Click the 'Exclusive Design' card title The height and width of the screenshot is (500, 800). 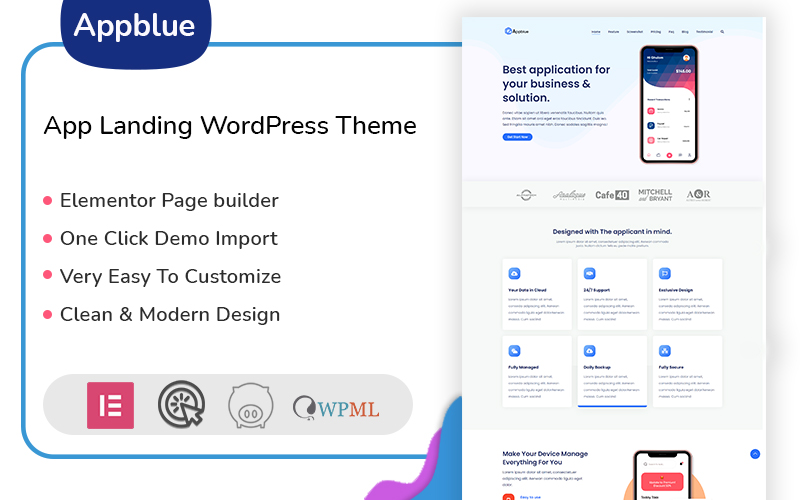click(676, 290)
